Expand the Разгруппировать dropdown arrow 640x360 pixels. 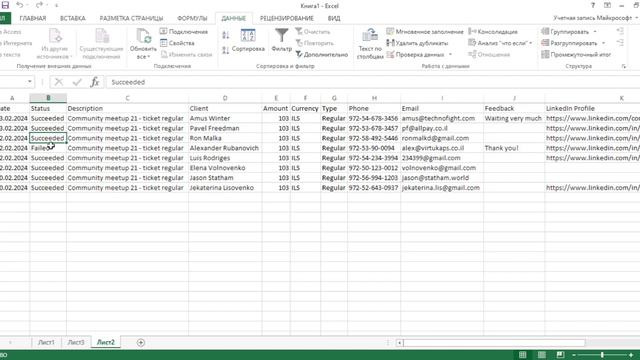tap(603, 43)
